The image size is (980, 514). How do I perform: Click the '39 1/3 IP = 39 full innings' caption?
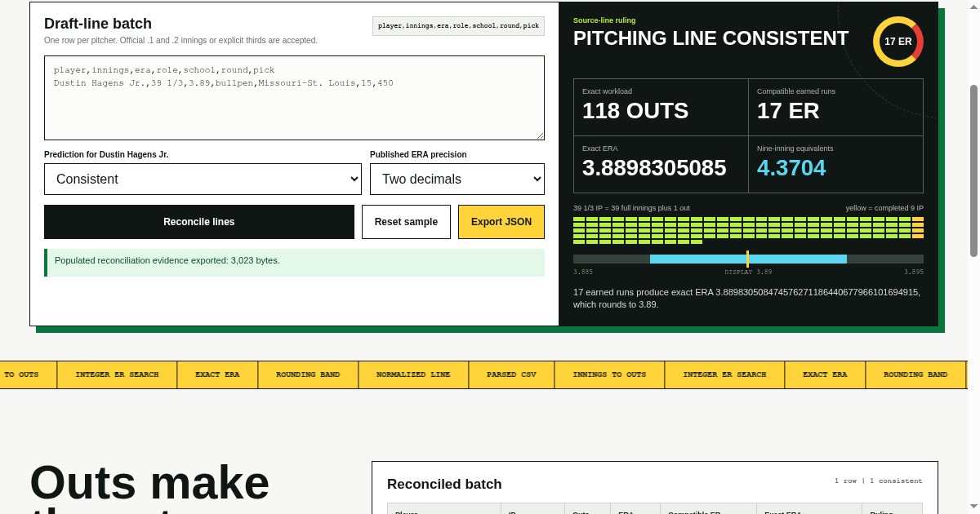[x=631, y=208]
